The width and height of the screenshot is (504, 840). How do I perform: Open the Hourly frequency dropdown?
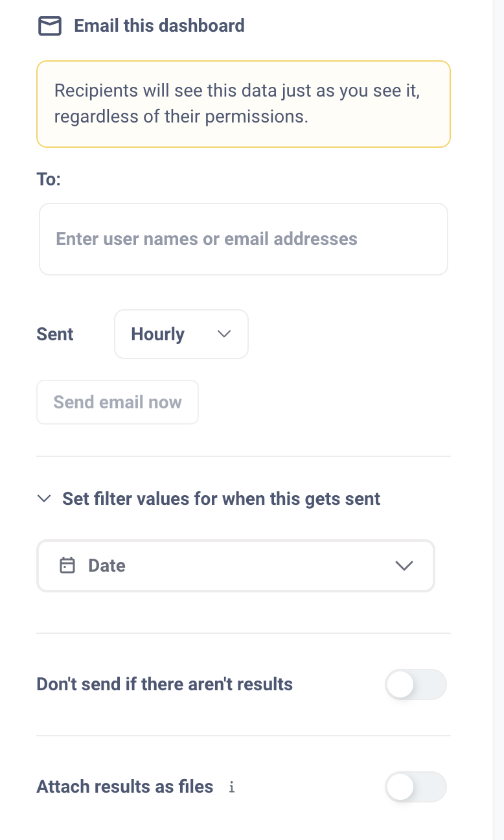coord(181,334)
